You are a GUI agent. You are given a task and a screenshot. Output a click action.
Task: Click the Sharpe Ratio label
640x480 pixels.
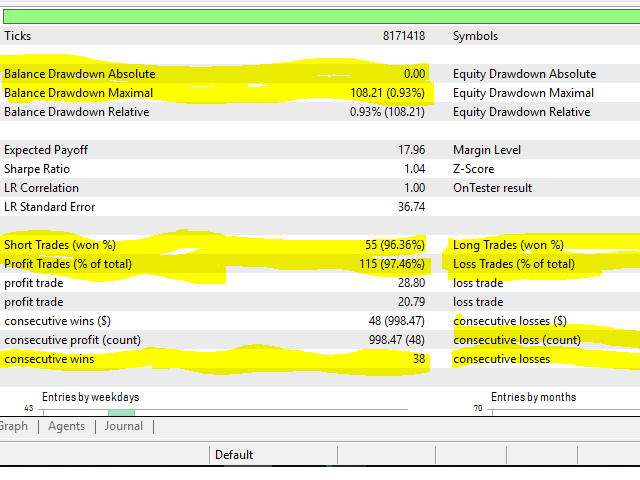tap(37, 169)
